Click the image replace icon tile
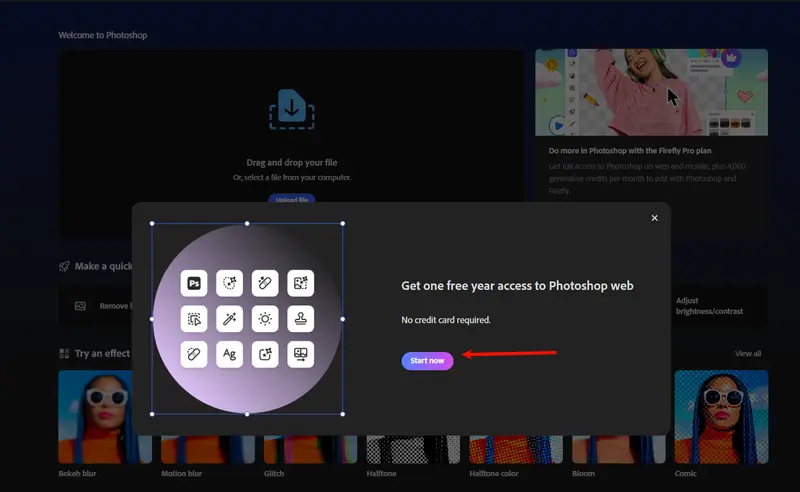Screen dimensions: 800x492 pyautogui.click(x=301, y=354)
